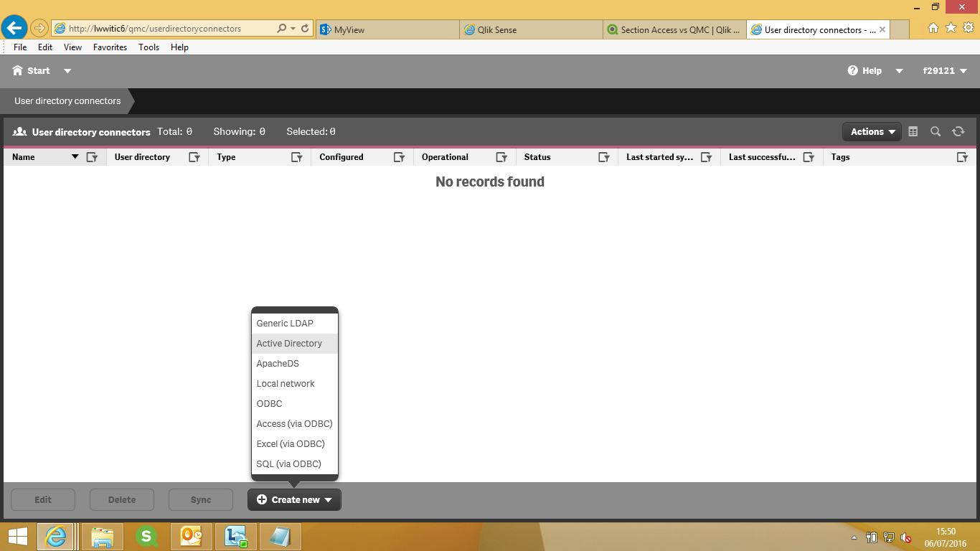Screen dimensions: 980x551
Task: Select Active Directory from the menu
Action: (x=294, y=344)
